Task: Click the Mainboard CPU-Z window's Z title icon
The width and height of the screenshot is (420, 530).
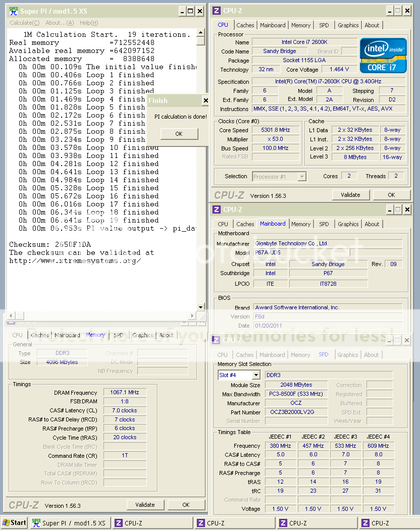Action: coord(217,209)
